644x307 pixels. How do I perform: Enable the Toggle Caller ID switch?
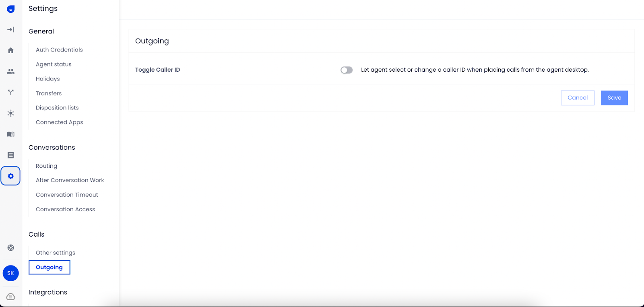(x=347, y=70)
